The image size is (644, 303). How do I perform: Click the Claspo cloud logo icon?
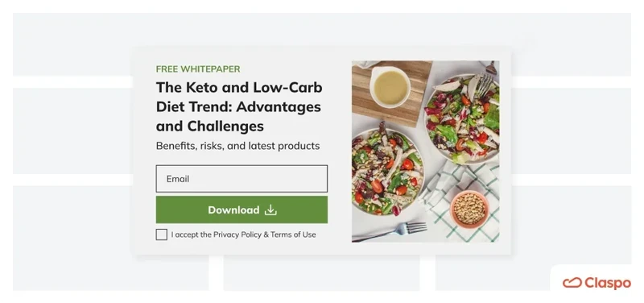coord(572,283)
